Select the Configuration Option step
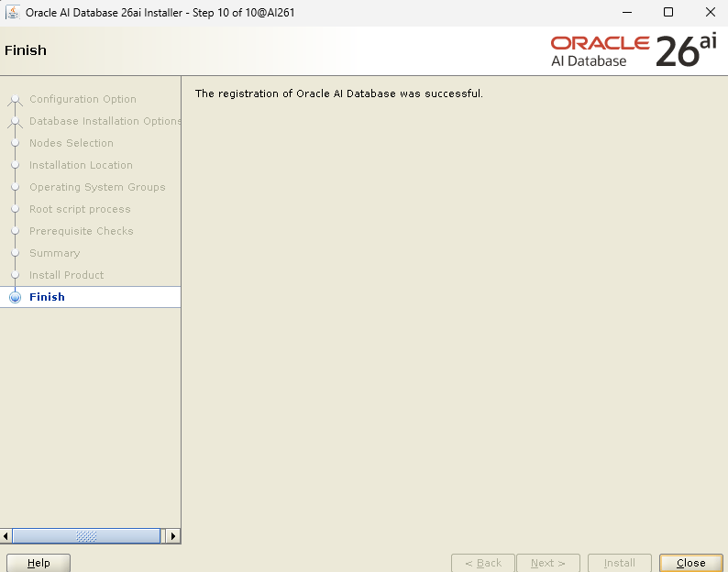 pyautogui.click(x=83, y=99)
